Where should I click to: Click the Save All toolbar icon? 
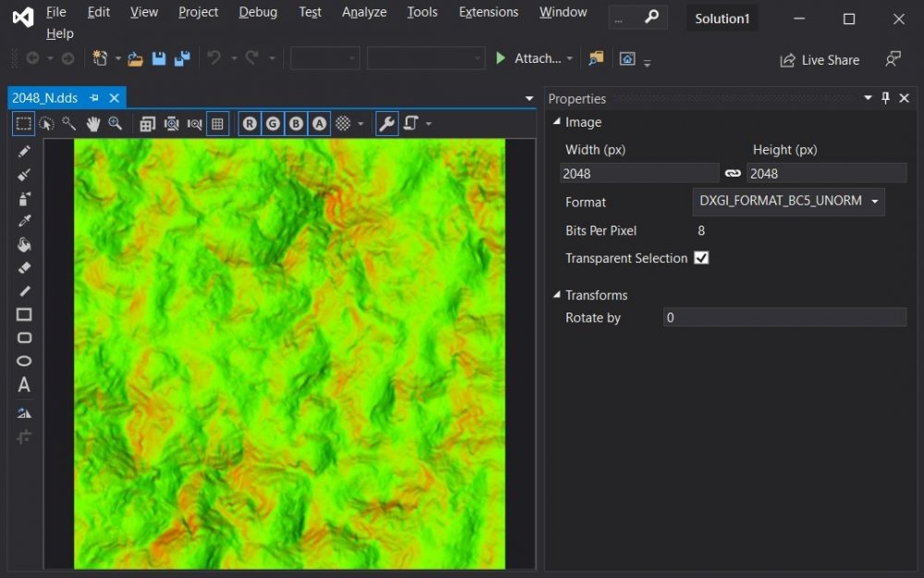click(182, 58)
